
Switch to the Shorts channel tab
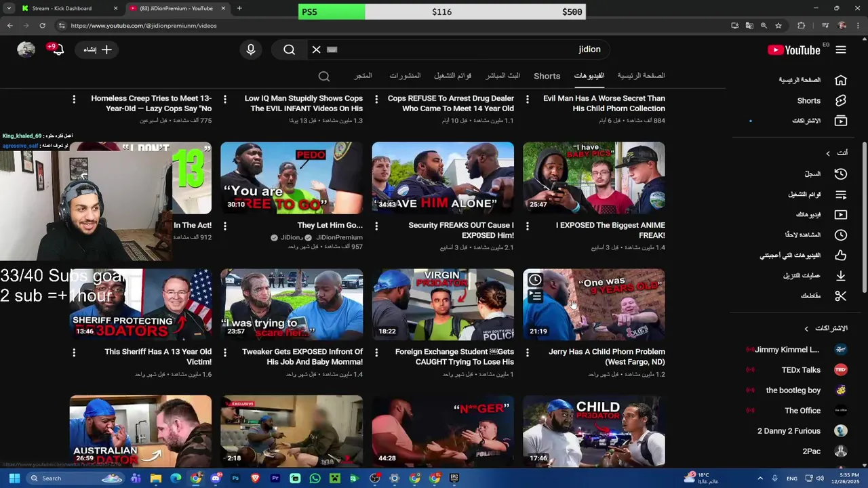[547, 76]
